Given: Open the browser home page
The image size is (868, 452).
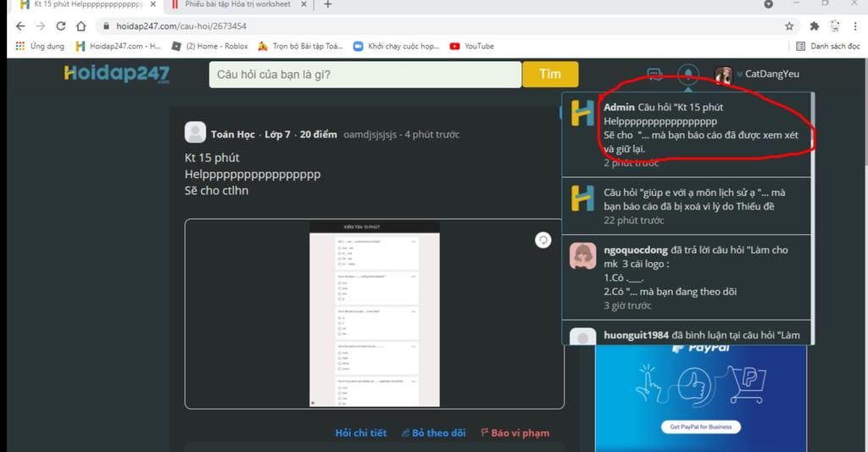Looking at the screenshot, I should coord(81,26).
